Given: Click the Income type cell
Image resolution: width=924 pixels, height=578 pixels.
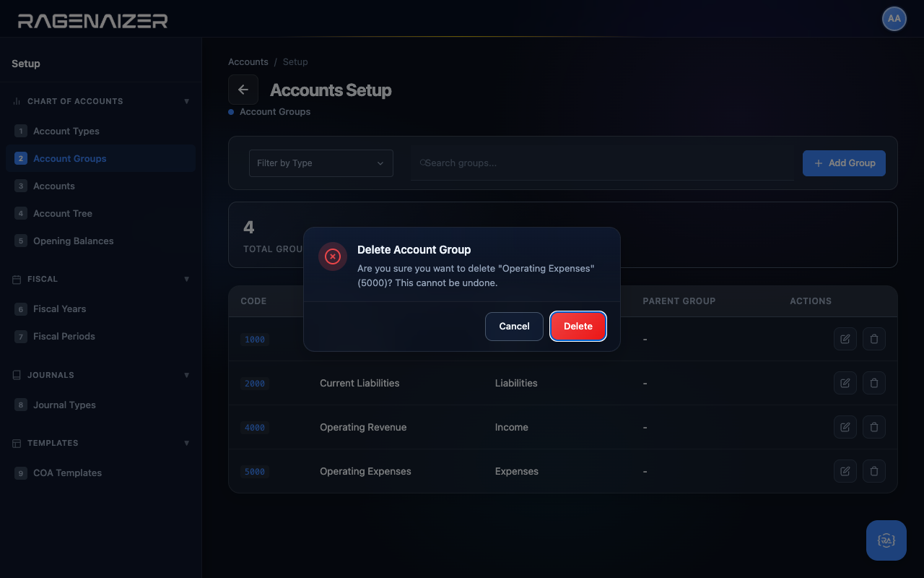Looking at the screenshot, I should click(512, 427).
